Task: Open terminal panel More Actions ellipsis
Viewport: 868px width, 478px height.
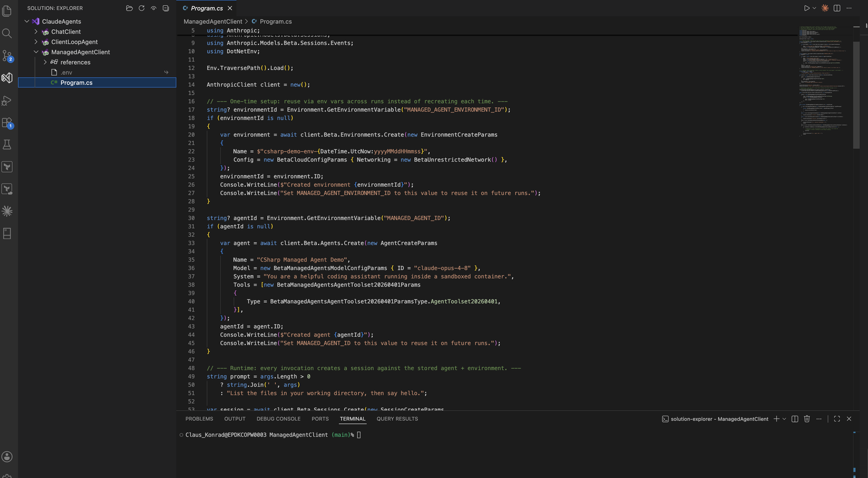Action: 819,419
